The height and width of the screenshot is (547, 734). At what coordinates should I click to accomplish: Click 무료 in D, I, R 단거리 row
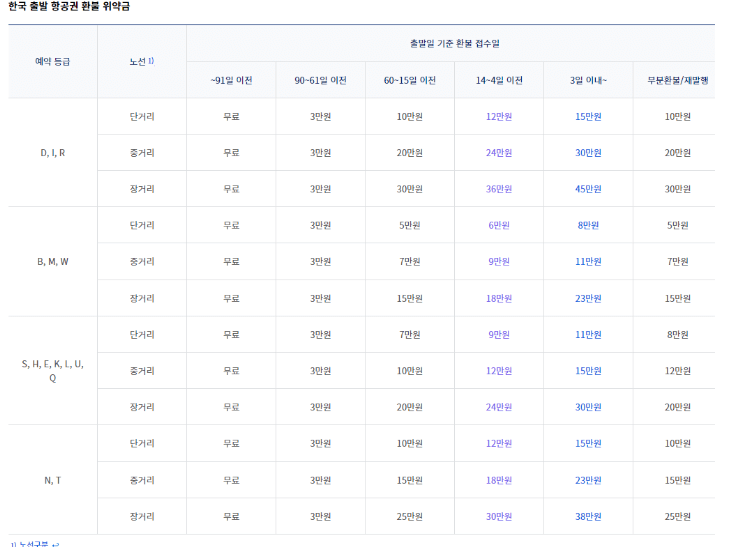(231, 116)
